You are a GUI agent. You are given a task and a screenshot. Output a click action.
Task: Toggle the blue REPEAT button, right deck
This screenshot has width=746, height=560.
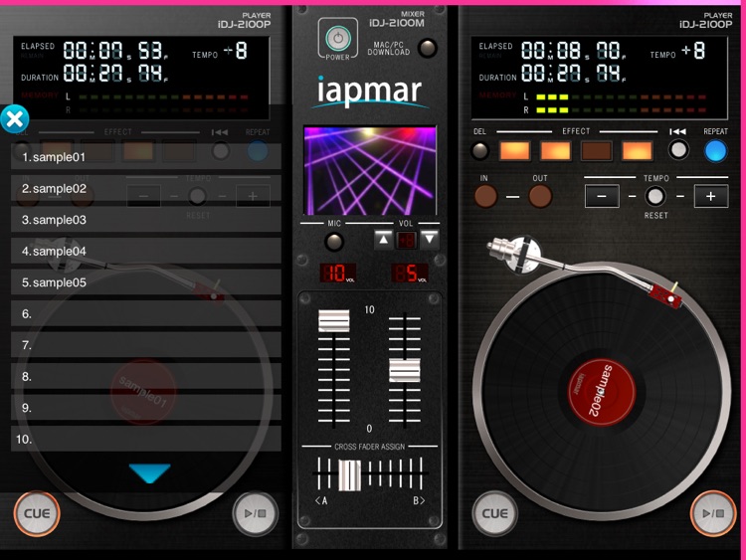pyautogui.click(x=715, y=151)
